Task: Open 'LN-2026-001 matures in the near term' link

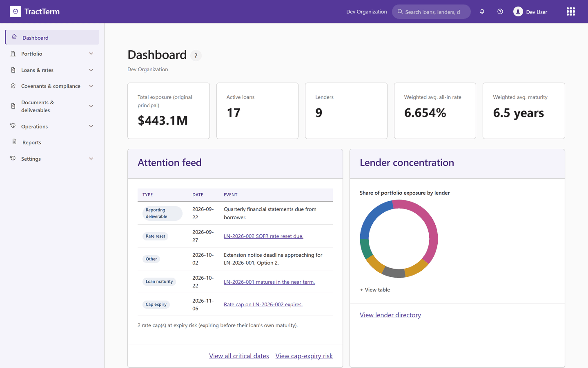Action: tap(269, 282)
